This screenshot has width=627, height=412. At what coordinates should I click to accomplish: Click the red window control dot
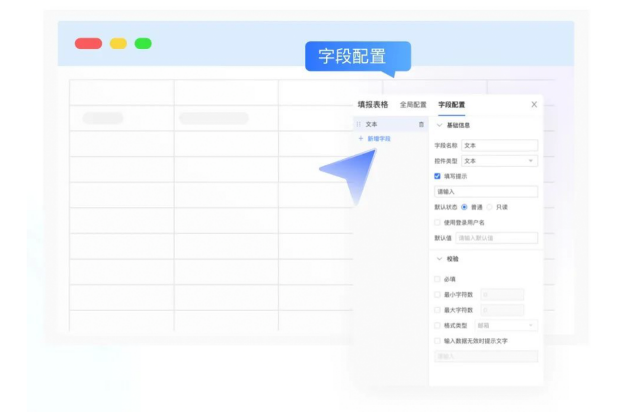tap(88, 43)
